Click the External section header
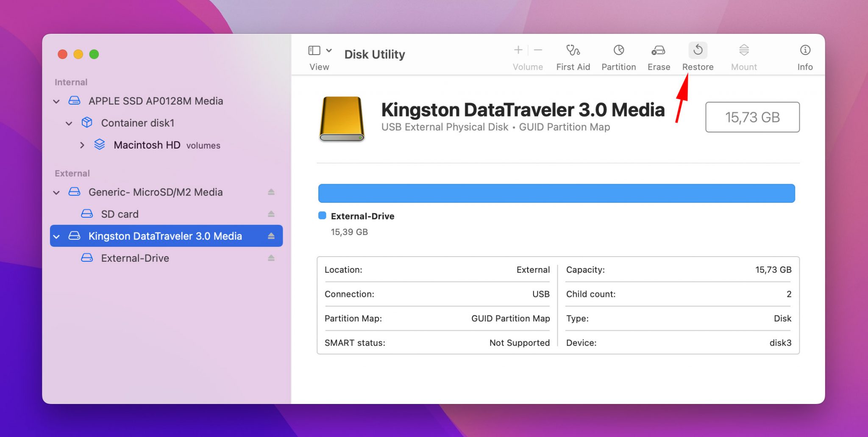This screenshot has height=437, width=868. pos(72,173)
